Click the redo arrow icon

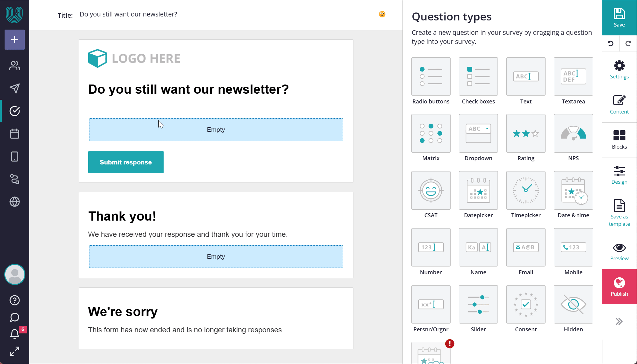tap(628, 43)
